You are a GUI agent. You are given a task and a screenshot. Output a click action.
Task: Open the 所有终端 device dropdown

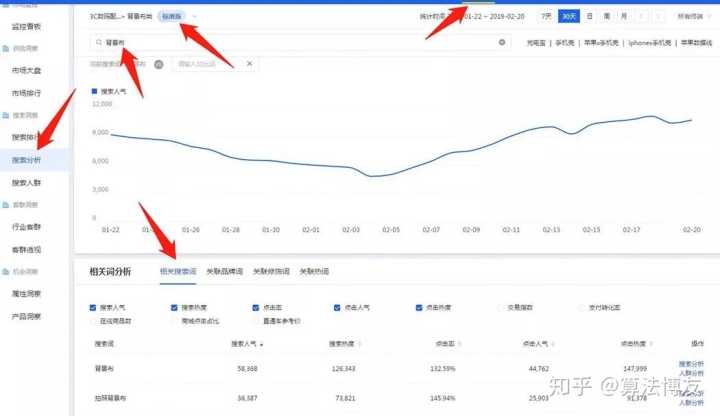tap(694, 17)
